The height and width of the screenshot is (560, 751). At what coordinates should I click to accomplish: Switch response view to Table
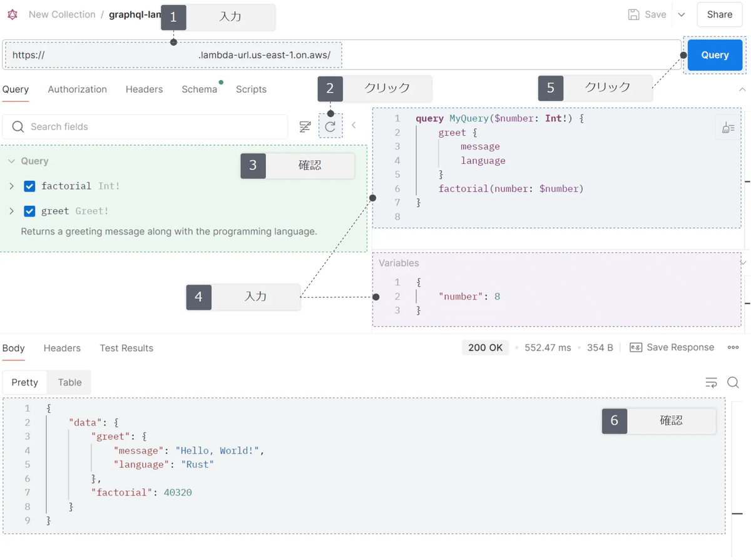(x=69, y=382)
